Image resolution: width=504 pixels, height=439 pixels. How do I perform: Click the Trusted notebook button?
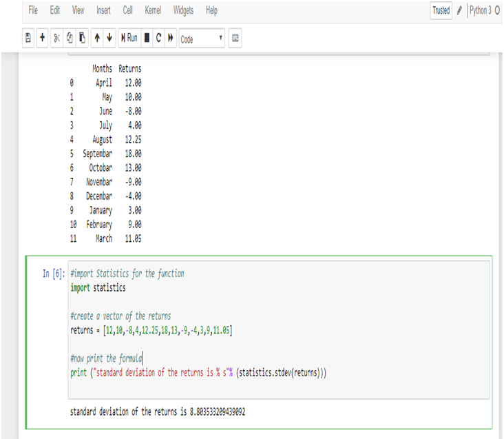[x=441, y=10]
